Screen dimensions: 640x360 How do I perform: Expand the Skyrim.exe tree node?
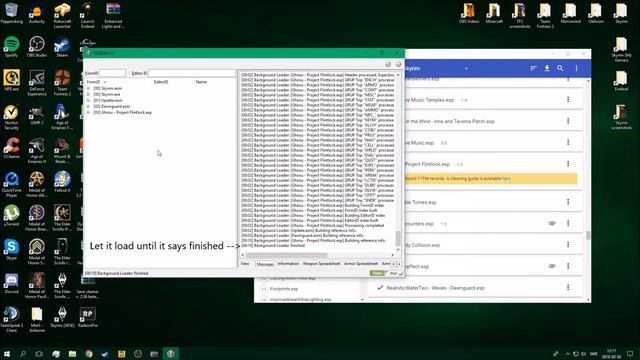coord(88,94)
